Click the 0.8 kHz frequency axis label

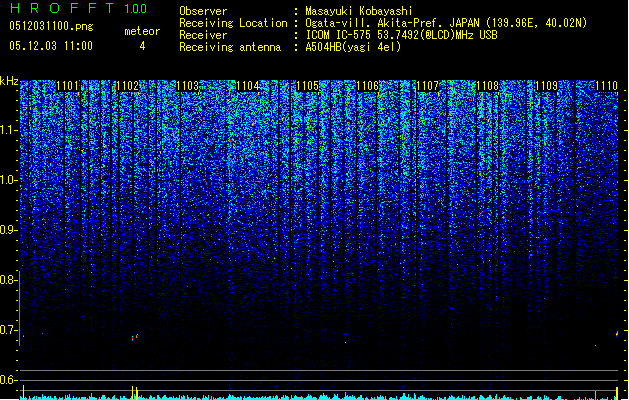(x=9, y=280)
